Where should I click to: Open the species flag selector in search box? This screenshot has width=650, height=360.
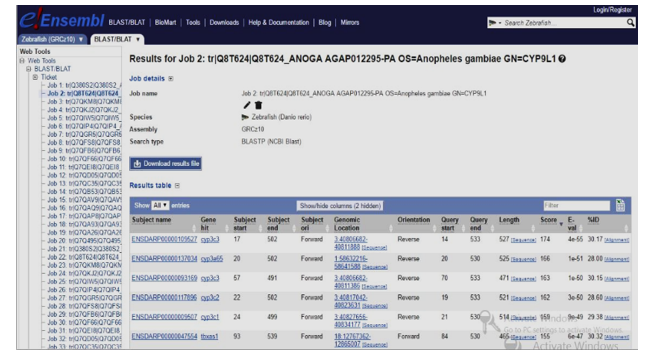[495, 23]
